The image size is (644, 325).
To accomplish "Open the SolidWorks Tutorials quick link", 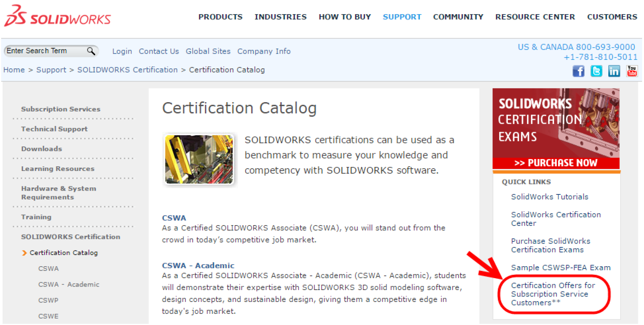I will coord(550,197).
